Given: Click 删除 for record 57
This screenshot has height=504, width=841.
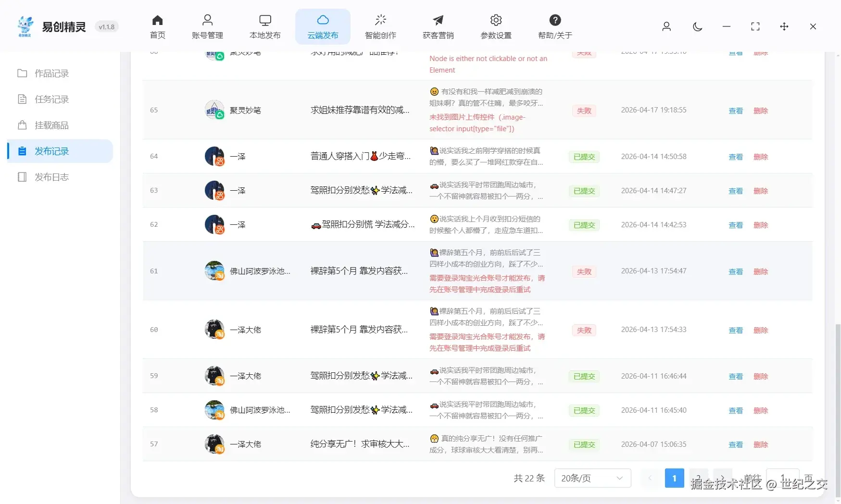Looking at the screenshot, I should click(x=761, y=444).
